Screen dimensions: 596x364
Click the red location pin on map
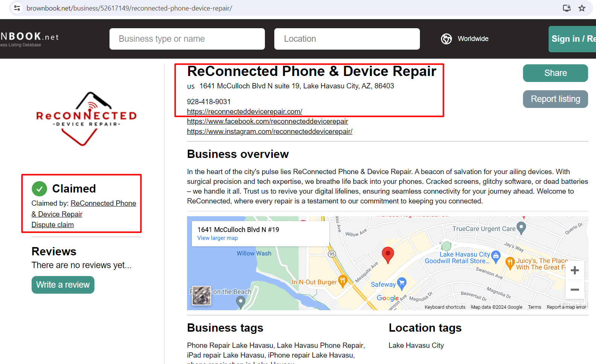[x=388, y=255]
